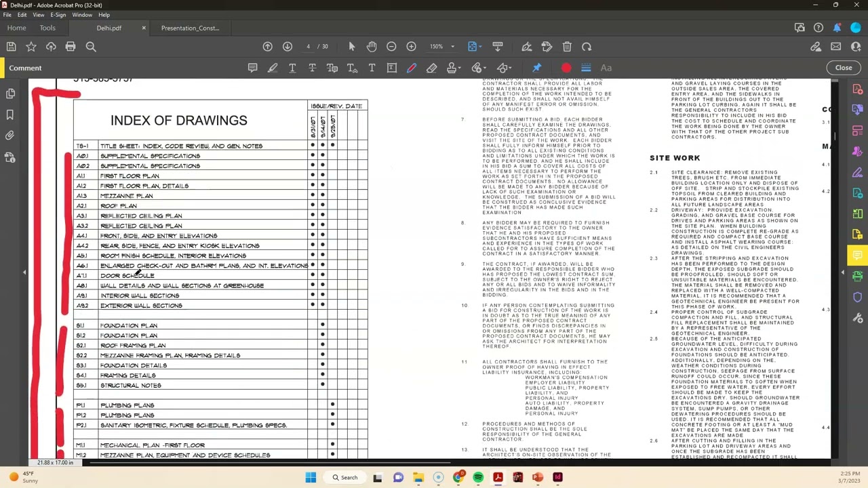Open the Help menu
The height and width of the screenshot is (488, 868).
coord(104,15)
